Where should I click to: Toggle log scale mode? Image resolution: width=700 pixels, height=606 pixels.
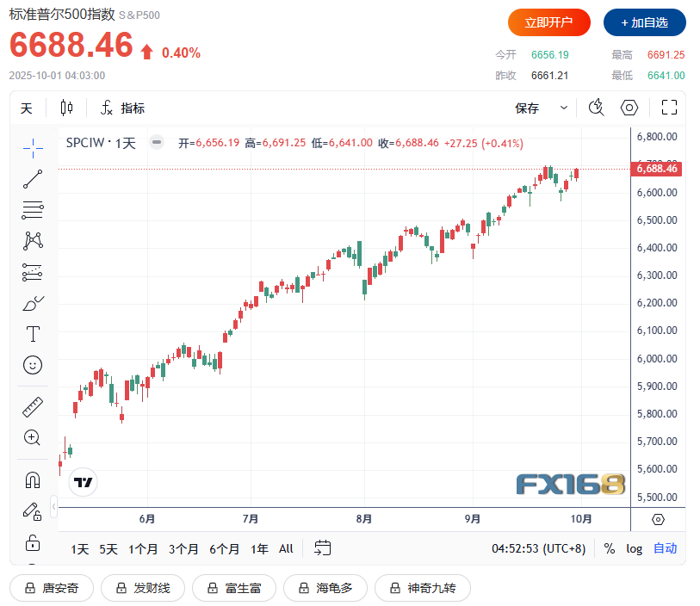click(x=634, y=548)
